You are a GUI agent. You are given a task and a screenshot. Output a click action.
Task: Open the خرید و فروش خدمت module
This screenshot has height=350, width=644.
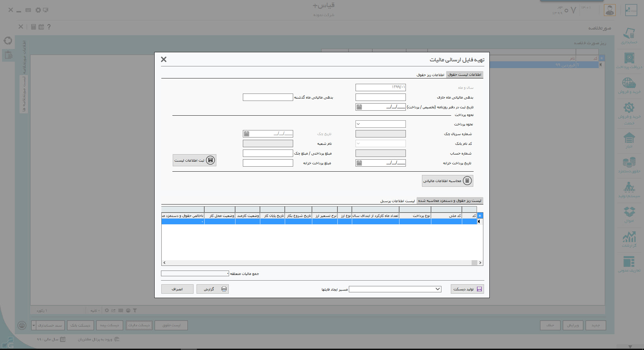coord(629,113)
